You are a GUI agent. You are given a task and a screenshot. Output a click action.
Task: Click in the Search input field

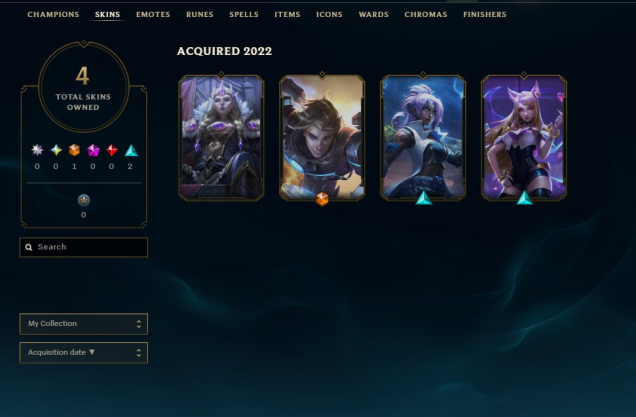84,247
